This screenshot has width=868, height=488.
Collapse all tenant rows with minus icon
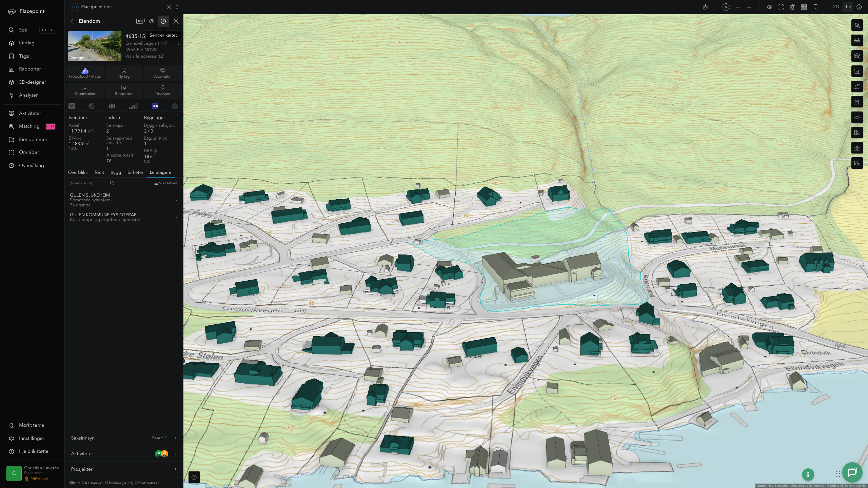[x=96, y=183]
